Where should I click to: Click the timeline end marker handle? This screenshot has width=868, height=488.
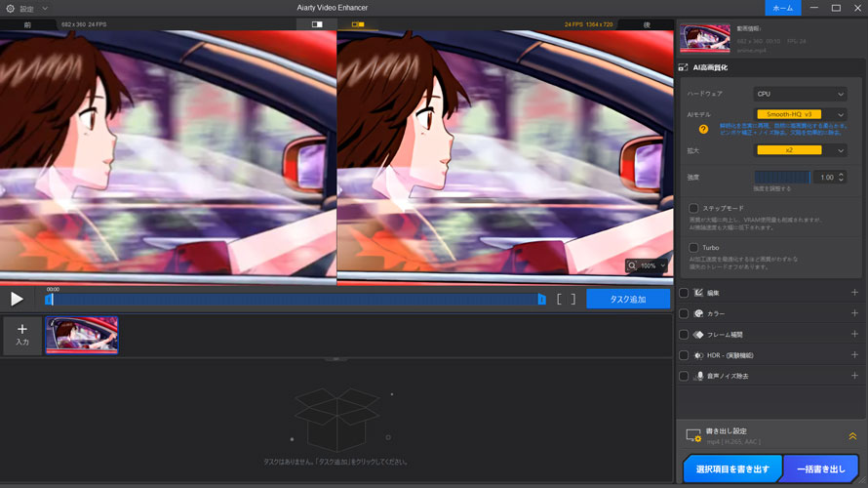(541, 299)
